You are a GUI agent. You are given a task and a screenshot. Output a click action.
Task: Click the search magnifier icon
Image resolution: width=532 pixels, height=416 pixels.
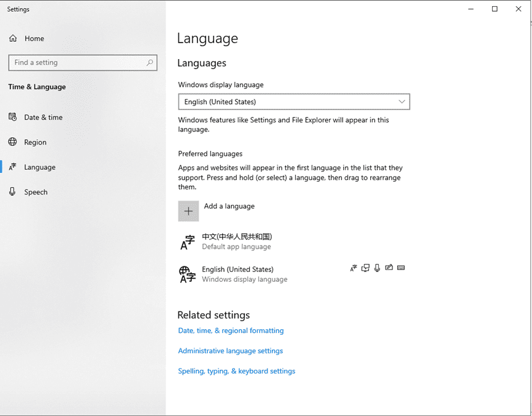[149, 63]
